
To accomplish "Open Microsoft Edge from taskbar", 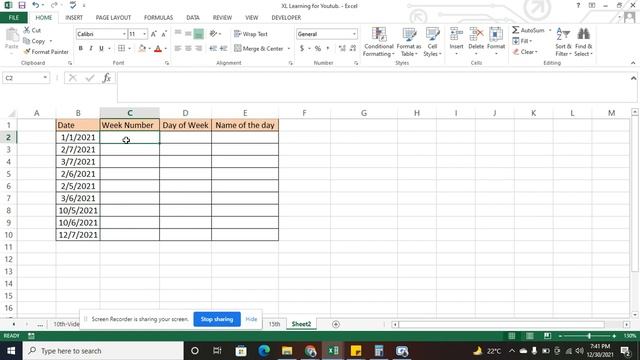I will click(264, 351).
